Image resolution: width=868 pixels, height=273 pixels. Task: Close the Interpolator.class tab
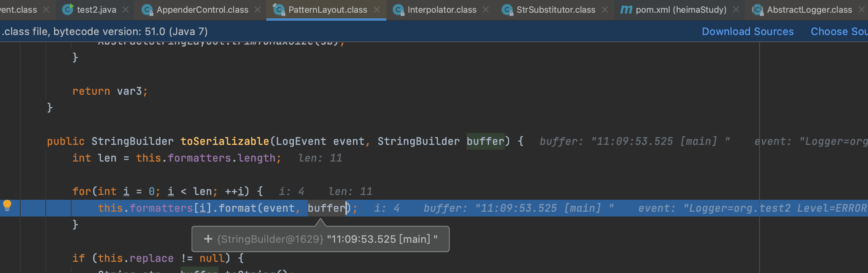tap(486, 10)
